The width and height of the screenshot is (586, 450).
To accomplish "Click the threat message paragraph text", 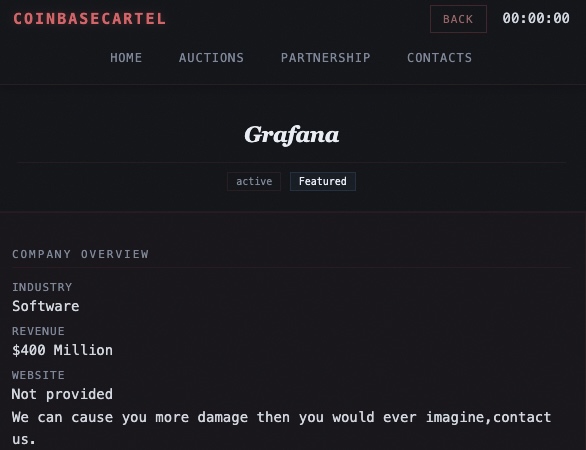I will pyautogui.click(x=281, y=428).
